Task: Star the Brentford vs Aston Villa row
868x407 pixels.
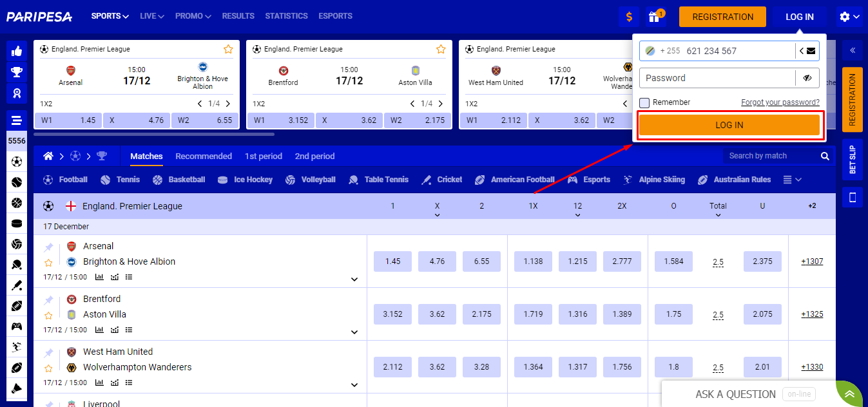Action: [48, 316]
